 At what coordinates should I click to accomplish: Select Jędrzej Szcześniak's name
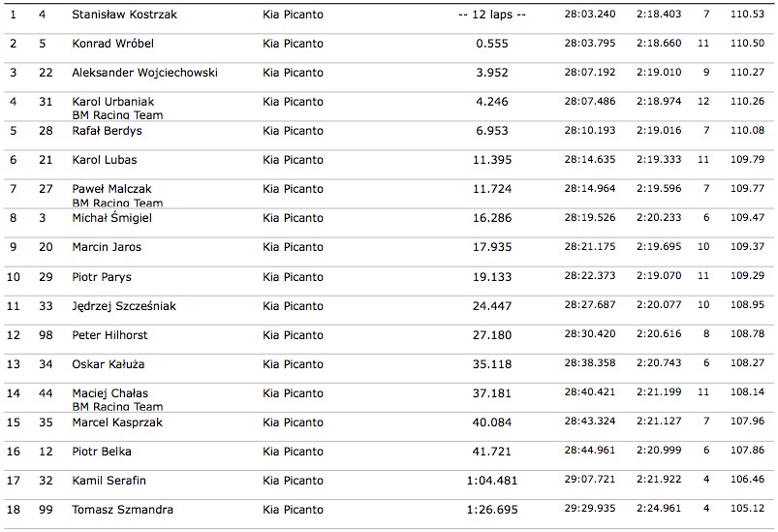click(124, 306)
